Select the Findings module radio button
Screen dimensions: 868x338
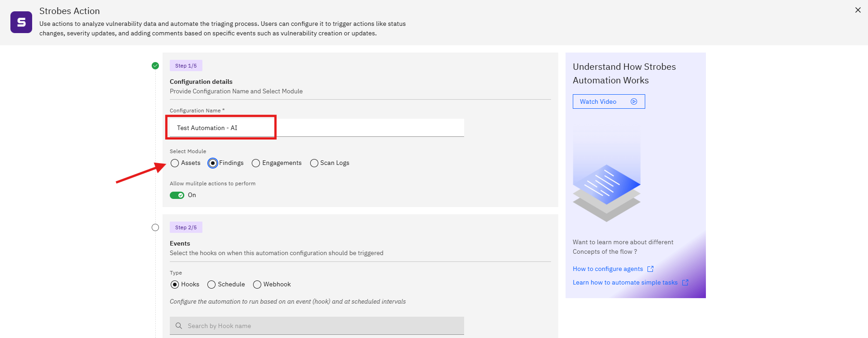point(213,163)
